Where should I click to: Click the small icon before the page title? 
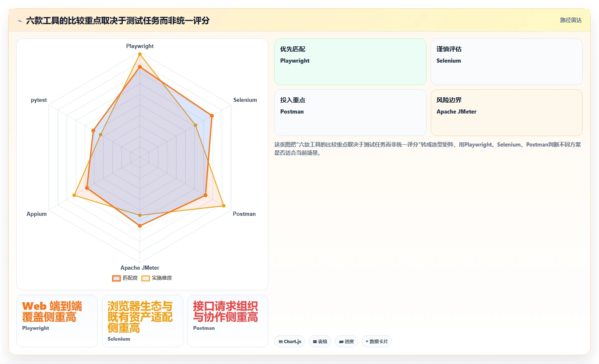pos(20,21)
